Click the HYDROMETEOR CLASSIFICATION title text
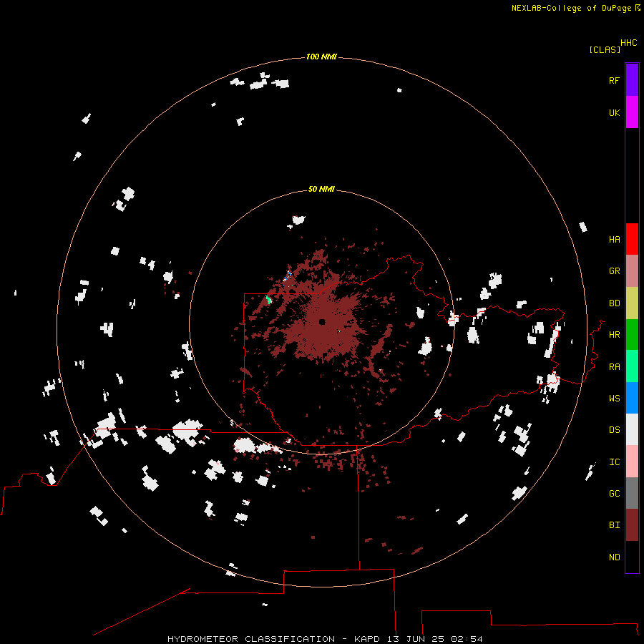 tap(251, 639)
